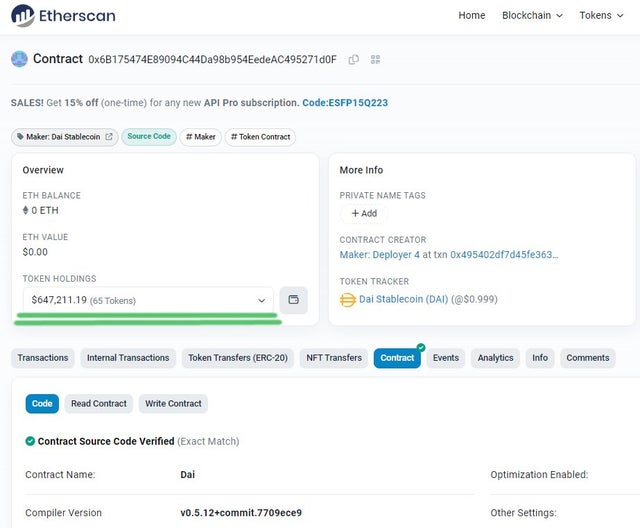The height and width of the screenshot is (528, 640).
Task: Open the Blockchain menu dropdown
Action: pyautogui.click(x=532, y=16)
